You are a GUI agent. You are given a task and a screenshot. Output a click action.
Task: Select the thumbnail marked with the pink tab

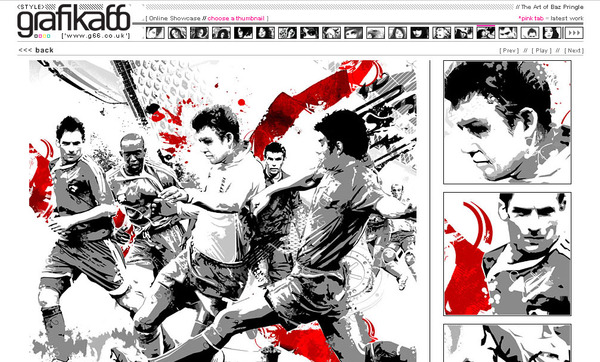click(x=486, y=33)
